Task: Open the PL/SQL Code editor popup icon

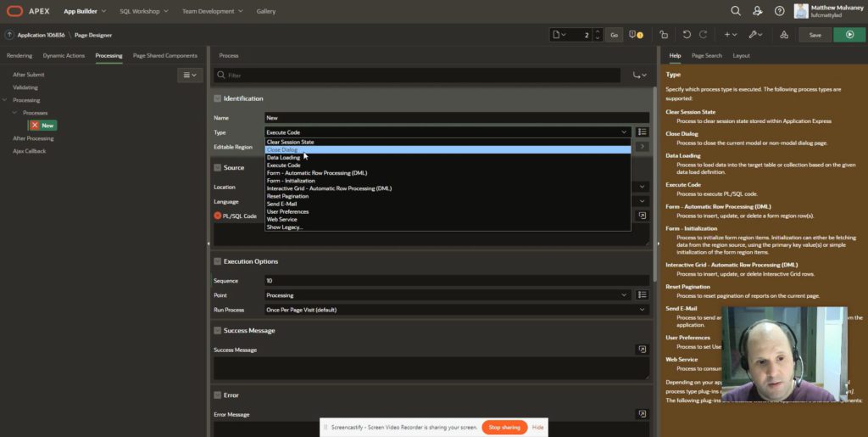Action: pyautogui.click(x=643, y=216)
